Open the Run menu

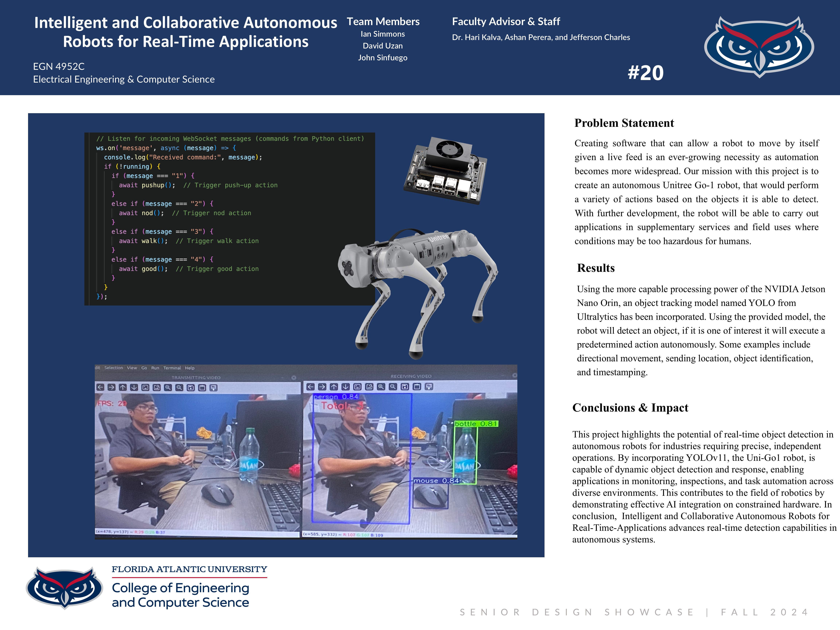click(x=155, y=368)
